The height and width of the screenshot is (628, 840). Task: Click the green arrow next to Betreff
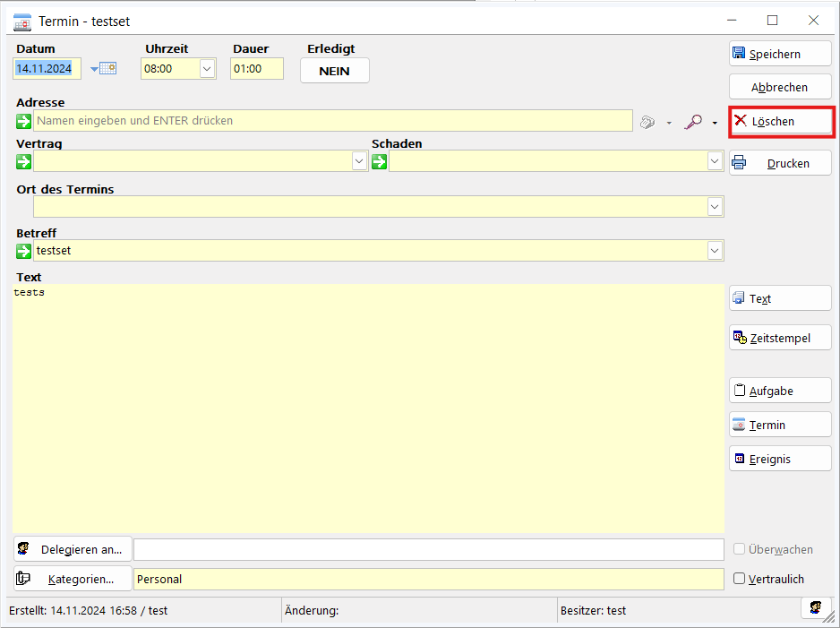tap(24, 251)
